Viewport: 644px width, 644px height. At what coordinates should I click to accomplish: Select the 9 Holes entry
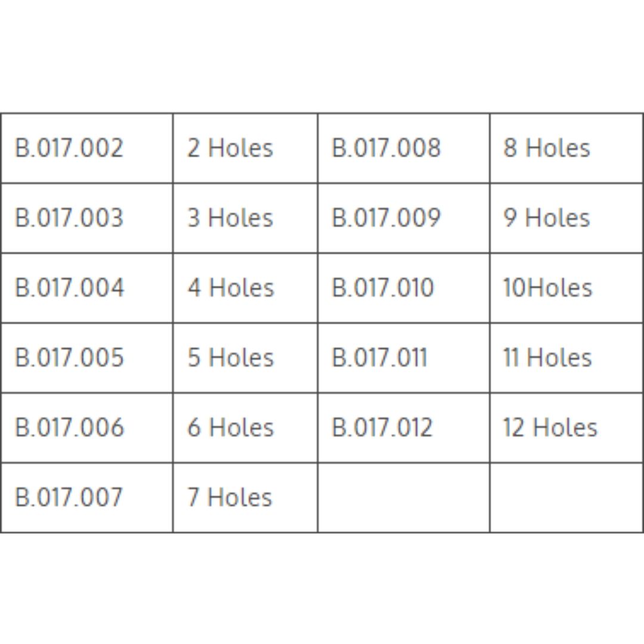[546, 218]
